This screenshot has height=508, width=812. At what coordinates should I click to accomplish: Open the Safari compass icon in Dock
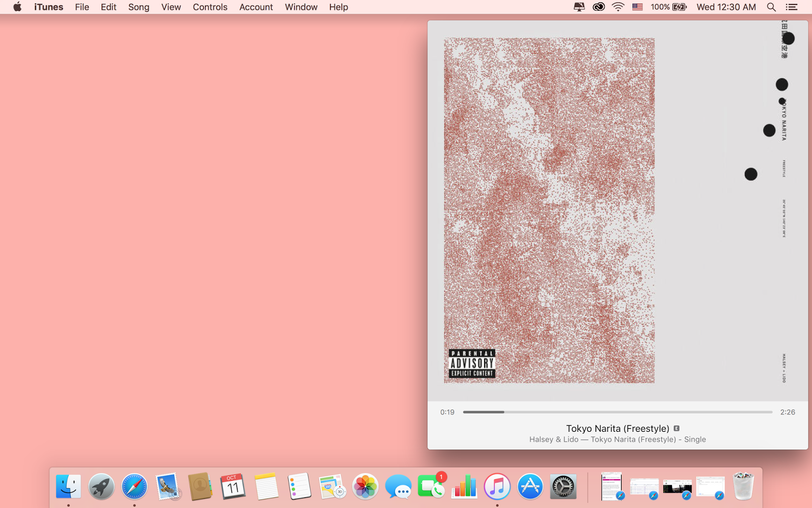[x=134, y=487]
